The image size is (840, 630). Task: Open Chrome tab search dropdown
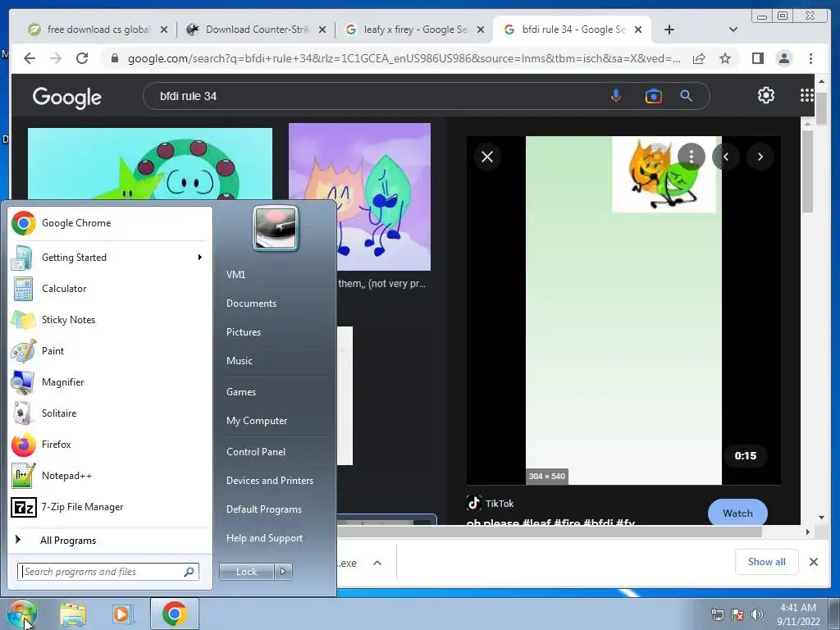[x=733, y=30]
